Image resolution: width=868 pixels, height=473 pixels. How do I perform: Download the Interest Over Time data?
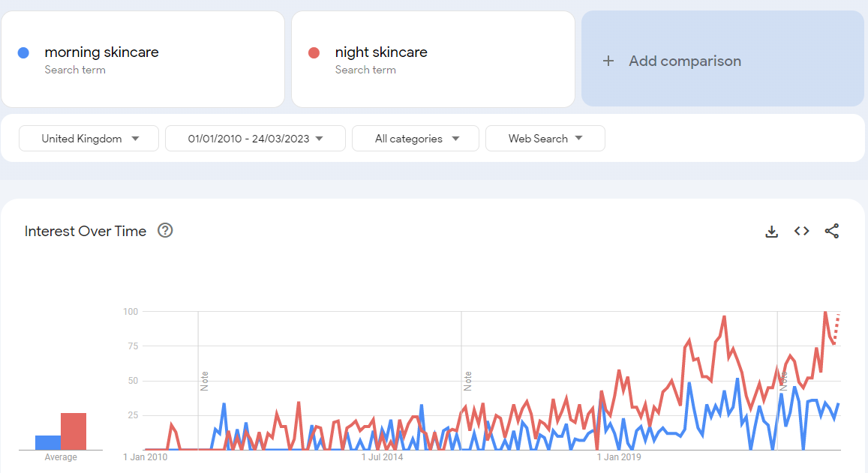tap(771, 232)
